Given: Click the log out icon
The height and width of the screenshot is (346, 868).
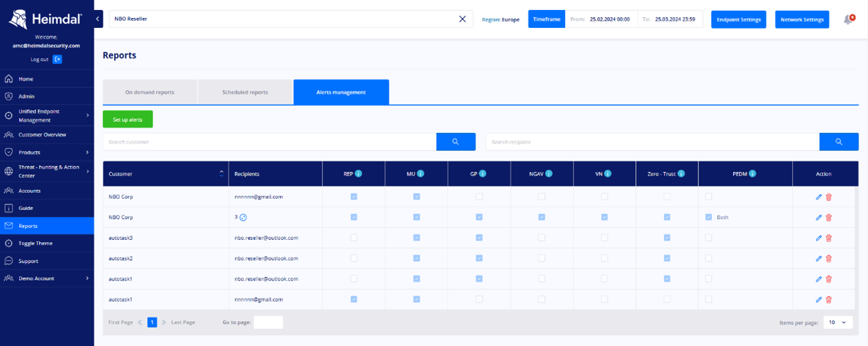Looking at the screenshot, I should 57,59.
